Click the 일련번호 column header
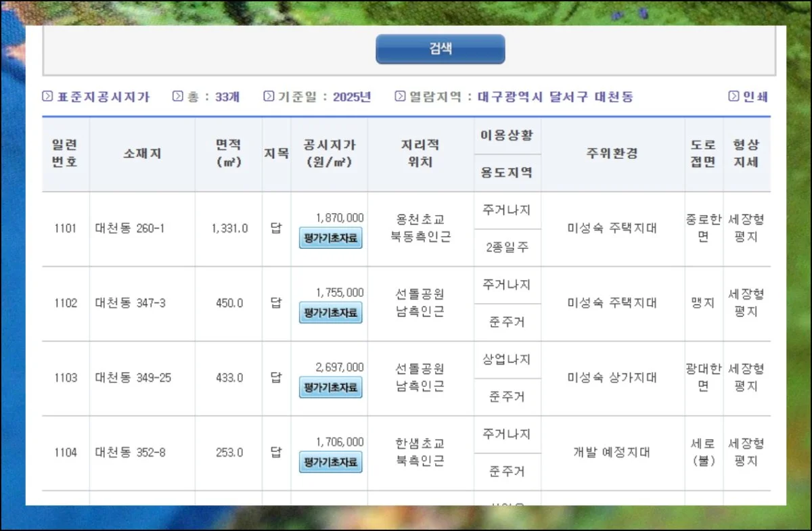 pos(65,154)
